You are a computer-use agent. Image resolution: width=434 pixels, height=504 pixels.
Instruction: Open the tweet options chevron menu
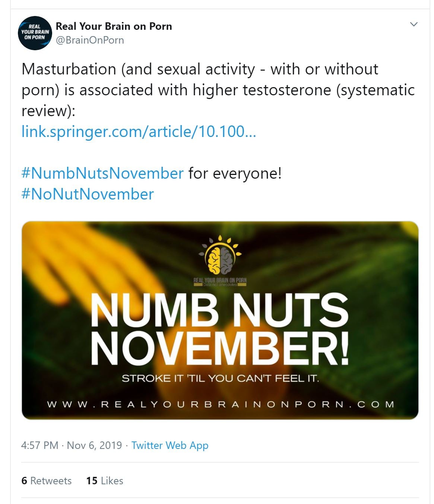tap(414, 25)
